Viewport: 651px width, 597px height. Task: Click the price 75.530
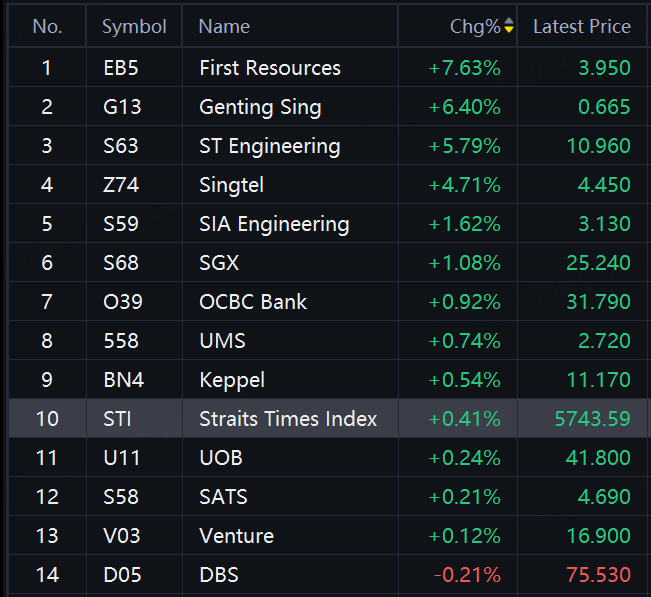[x=599, y=575]
